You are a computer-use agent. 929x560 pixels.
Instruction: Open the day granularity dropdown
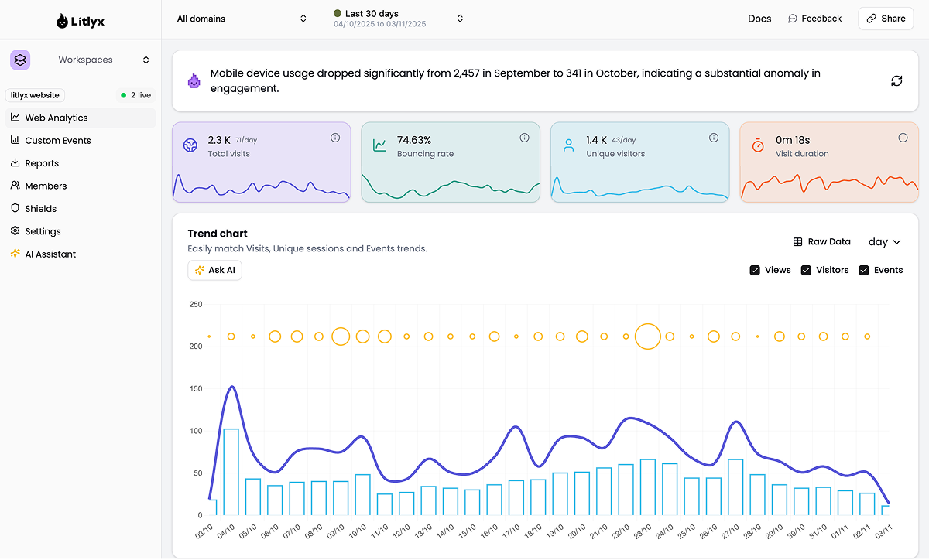pyautogui.click(x=883, y=241)
